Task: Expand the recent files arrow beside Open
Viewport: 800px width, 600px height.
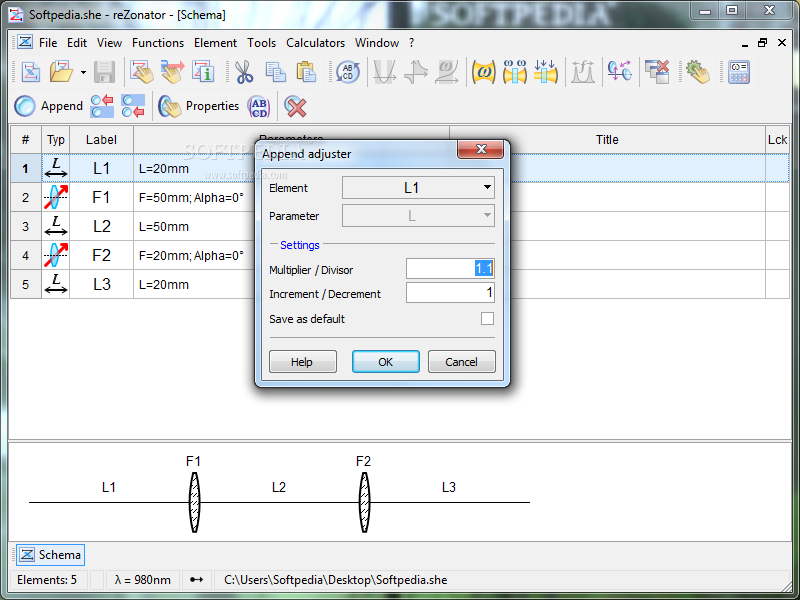Action: pyautogui.click(x=83, y=72)
